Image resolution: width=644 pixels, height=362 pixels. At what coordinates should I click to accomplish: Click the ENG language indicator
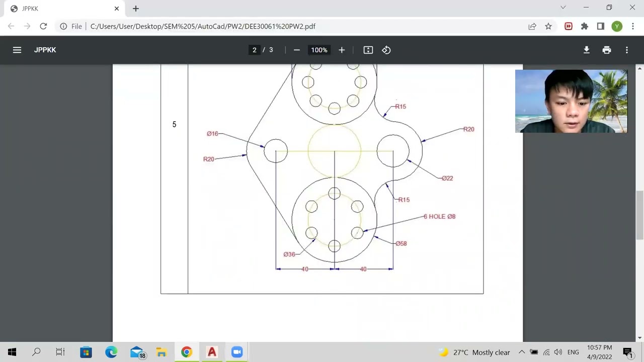(573, 352)
